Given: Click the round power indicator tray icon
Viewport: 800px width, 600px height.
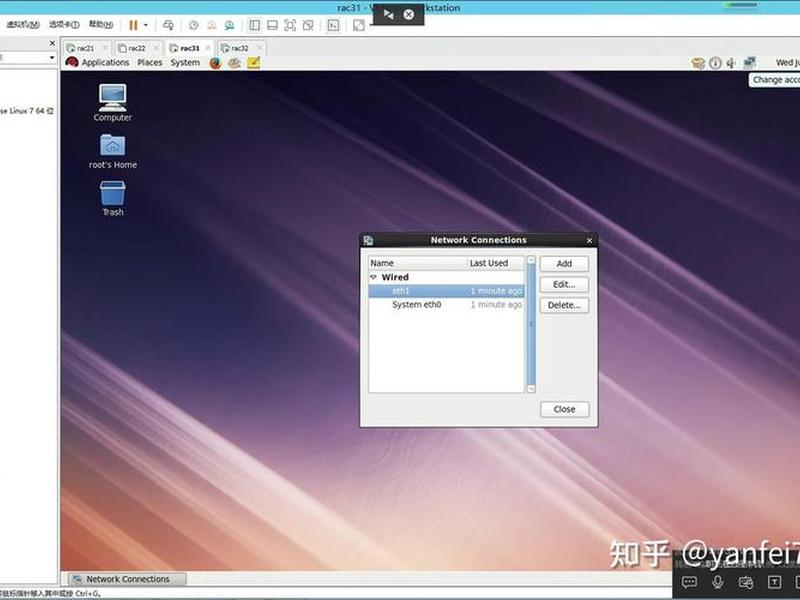Looking at the screenshot, I should 715,63.
